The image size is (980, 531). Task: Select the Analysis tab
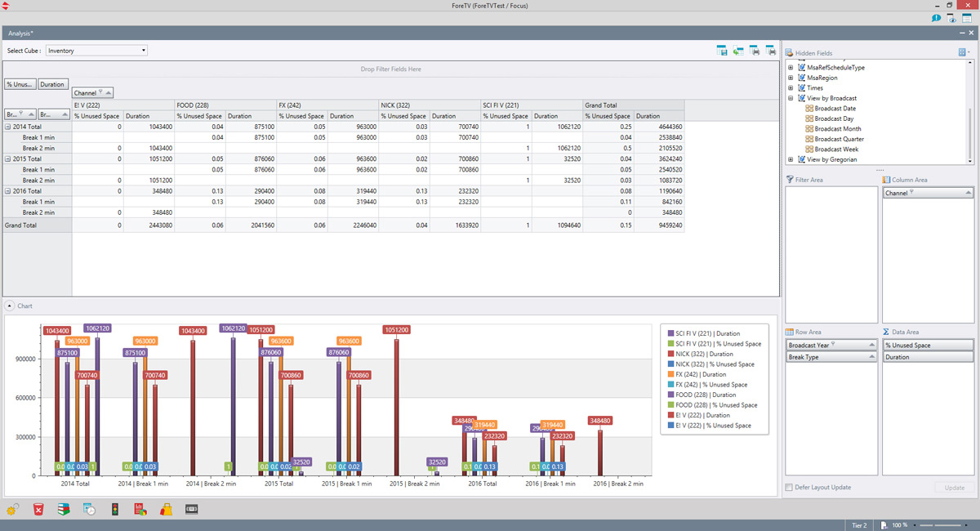point(20,33)
